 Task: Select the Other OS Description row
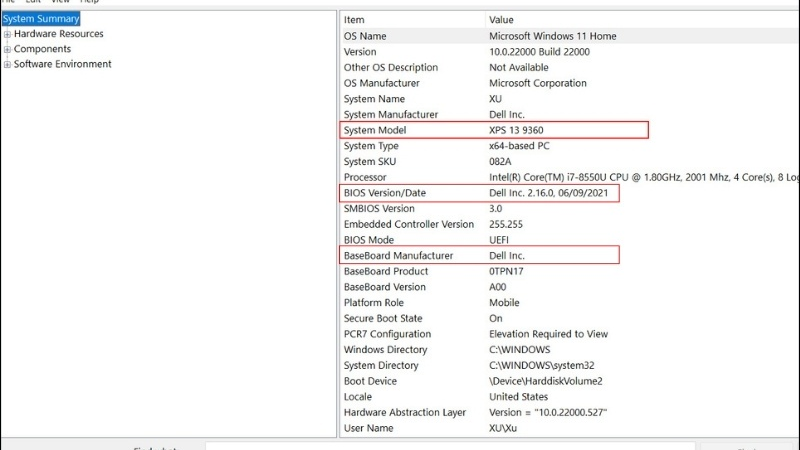tap(570, 67)
